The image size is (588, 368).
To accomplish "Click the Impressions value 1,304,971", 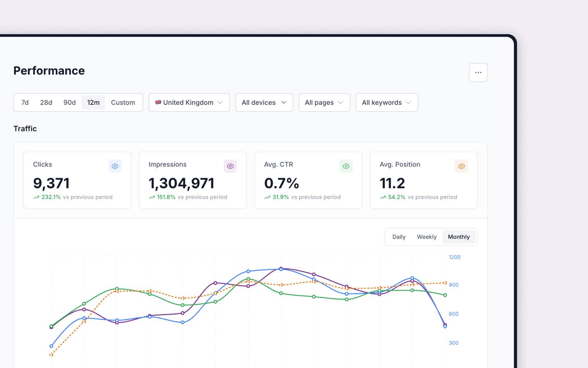I will point(182,183).
